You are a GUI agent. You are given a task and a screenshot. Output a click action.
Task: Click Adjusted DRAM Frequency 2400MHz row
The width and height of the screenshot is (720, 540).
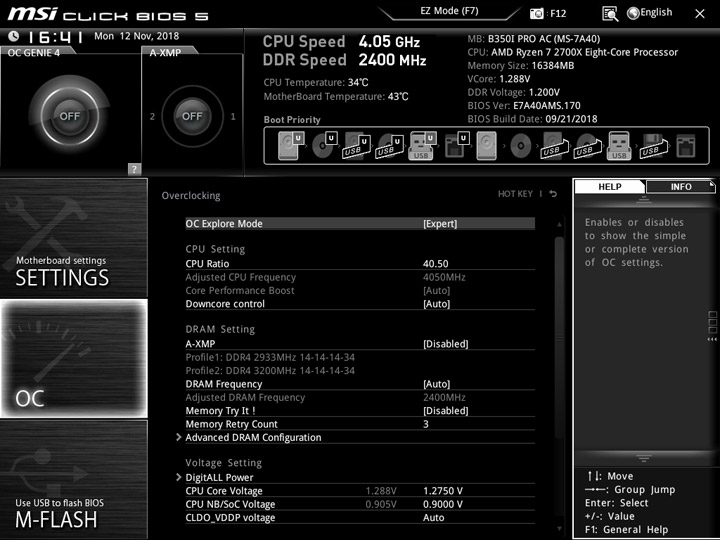pos(360,397)
